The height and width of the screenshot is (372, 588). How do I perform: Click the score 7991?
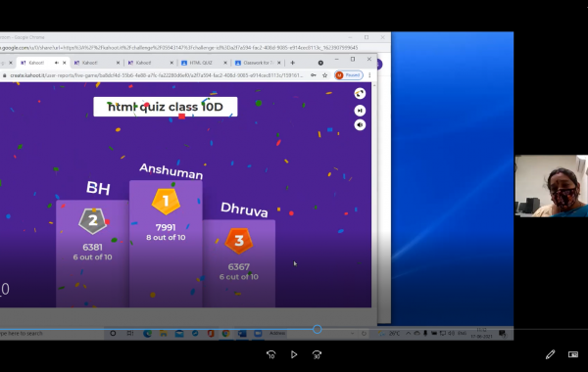click(166, 227)
